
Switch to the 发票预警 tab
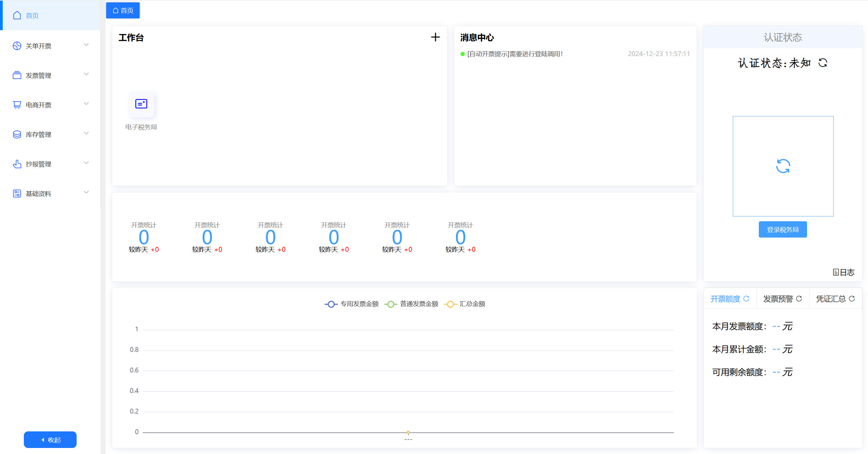pos(782,299)
